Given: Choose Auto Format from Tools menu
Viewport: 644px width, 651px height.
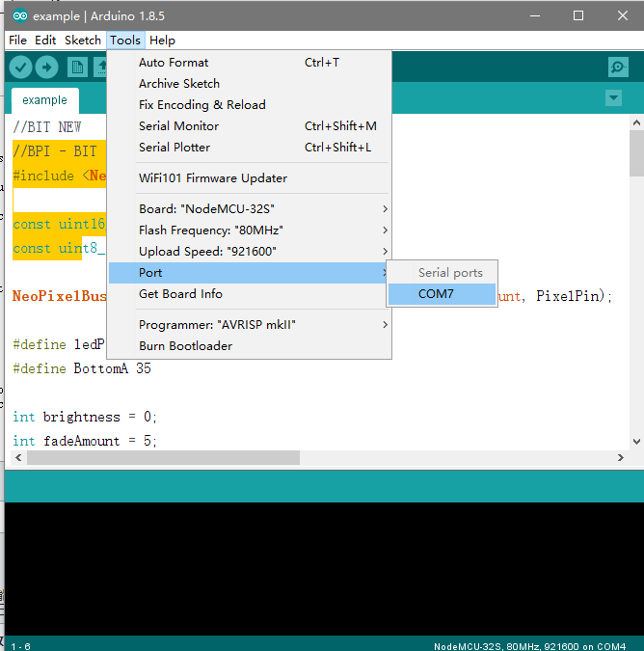Looking at the screenshot, I should click(x=174, y=63).
